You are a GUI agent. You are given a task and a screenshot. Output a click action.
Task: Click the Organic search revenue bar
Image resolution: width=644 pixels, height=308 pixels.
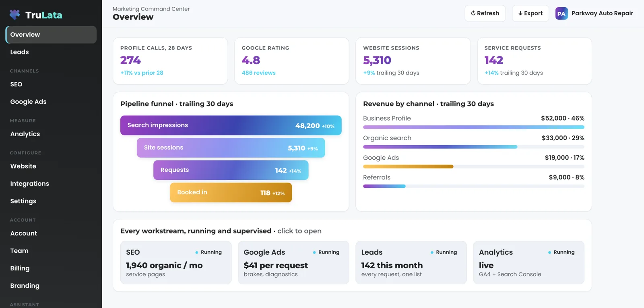coord(474,147)
